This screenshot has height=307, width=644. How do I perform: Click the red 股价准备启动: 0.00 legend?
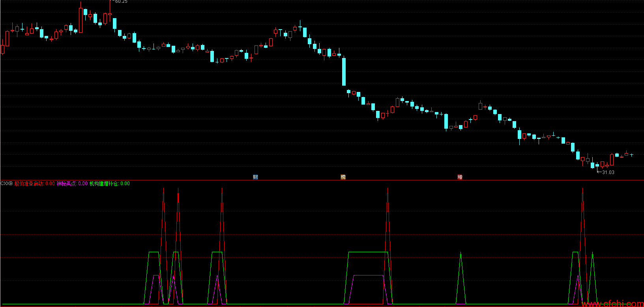35,183
